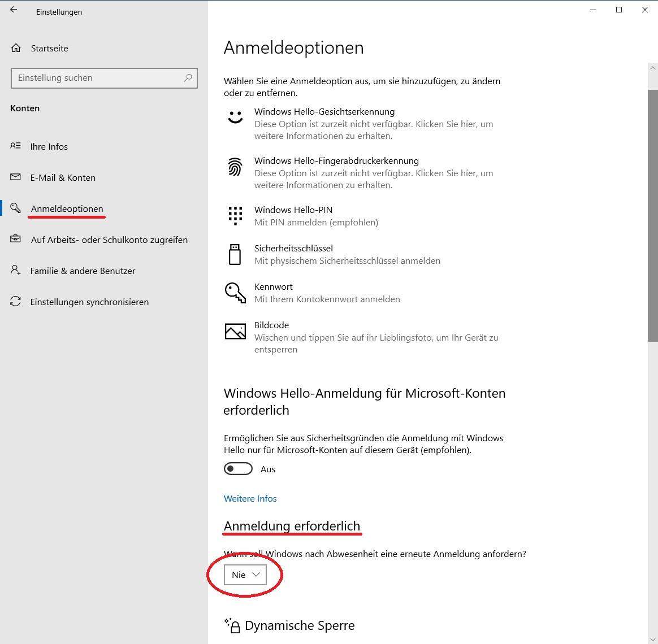This screenshot has width=658, height=644.
Task: Select Anmeldeoptionen in the sidebar
Action: 67,208
